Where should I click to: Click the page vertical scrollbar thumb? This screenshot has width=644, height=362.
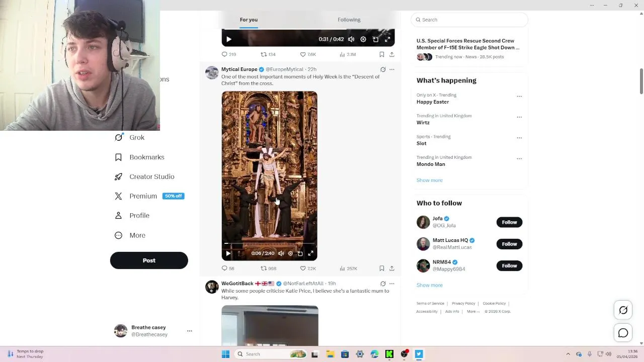click(641, 81)
